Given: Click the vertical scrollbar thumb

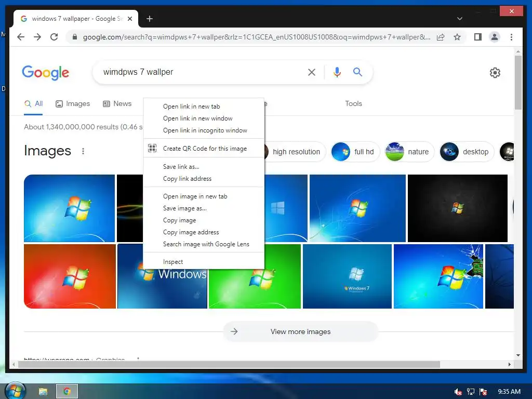Looking at the screenshot, I should pyautogui.click(x=518, y=83).
